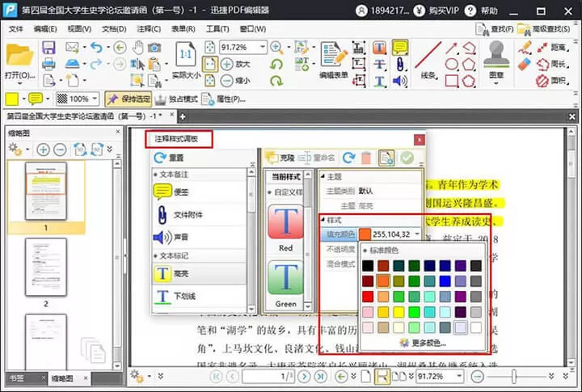Toggle exclusive mode (独占模式) button
582x392 pixels.
[176, 99]
